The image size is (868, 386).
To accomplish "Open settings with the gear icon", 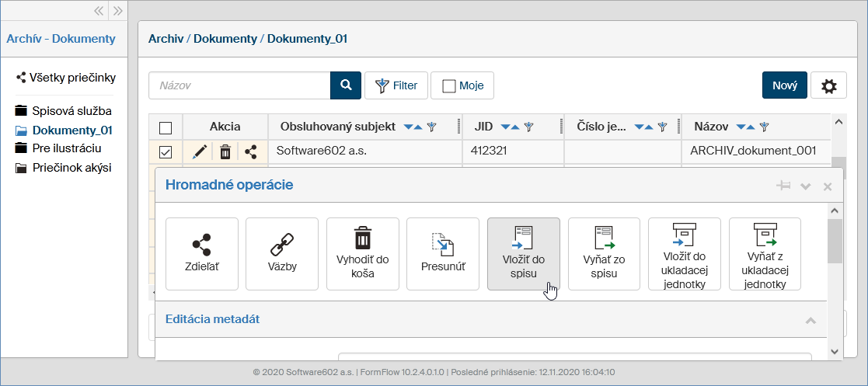I will (x=828, y=86).
